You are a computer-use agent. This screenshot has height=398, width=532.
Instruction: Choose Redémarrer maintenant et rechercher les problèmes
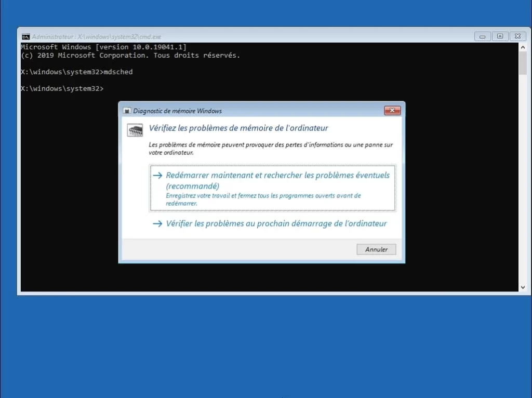point(272,188)
